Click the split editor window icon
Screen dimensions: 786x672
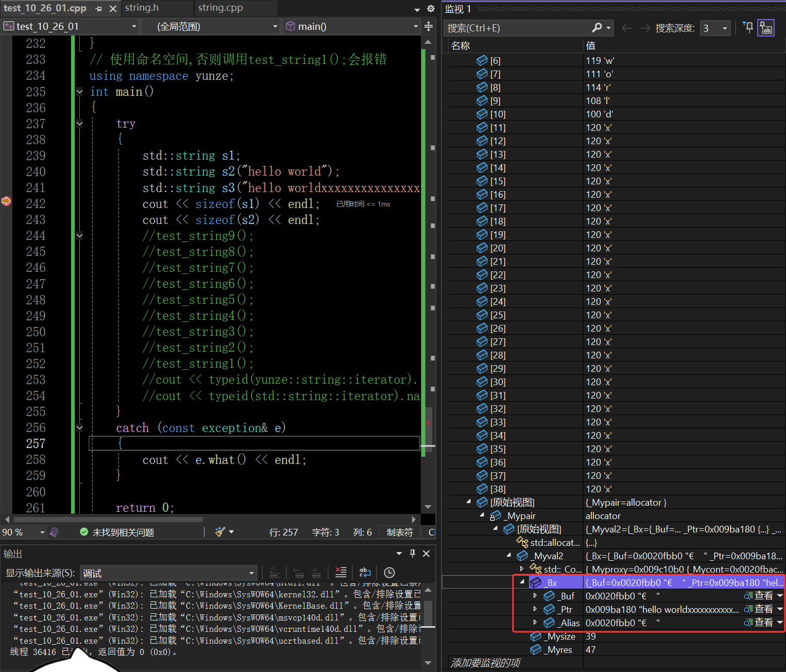[x=429, y=26]
